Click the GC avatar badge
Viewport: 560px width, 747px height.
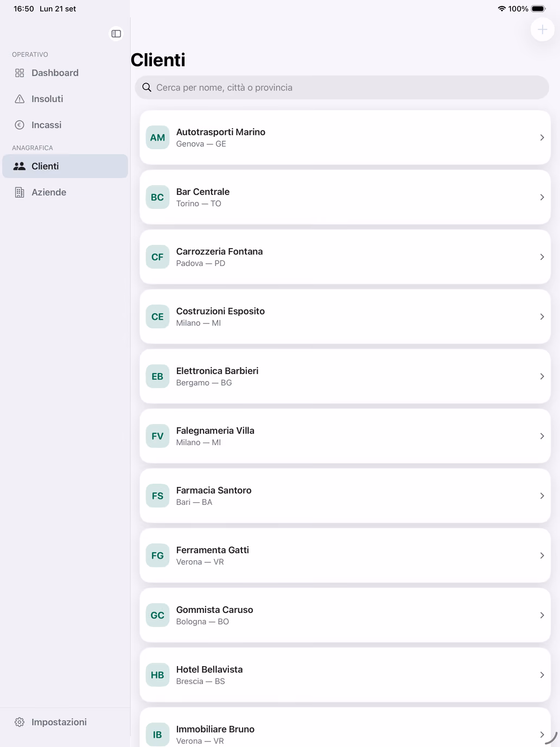(x=157, y=615)
